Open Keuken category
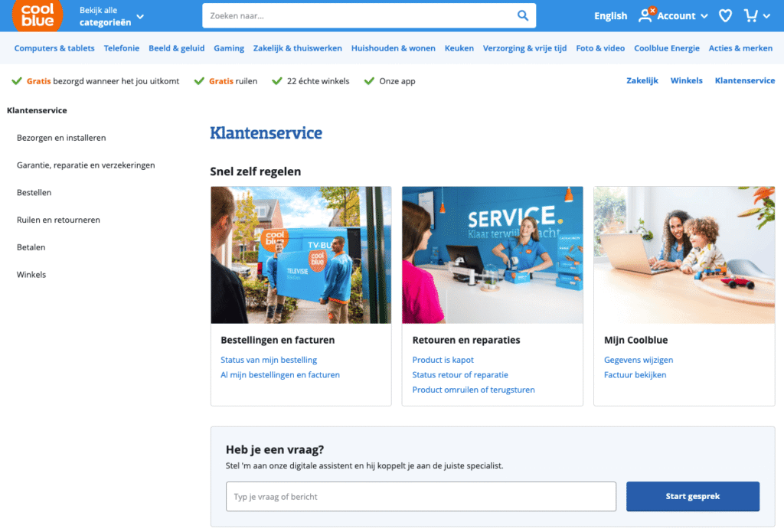 click(459, 48)
